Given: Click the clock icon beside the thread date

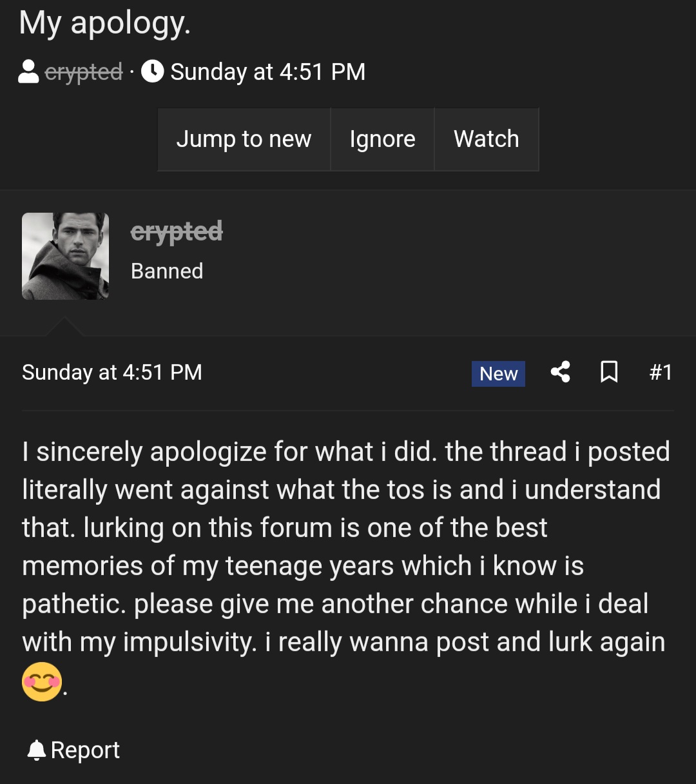Looking at the screenshot, I should (152, 72).
